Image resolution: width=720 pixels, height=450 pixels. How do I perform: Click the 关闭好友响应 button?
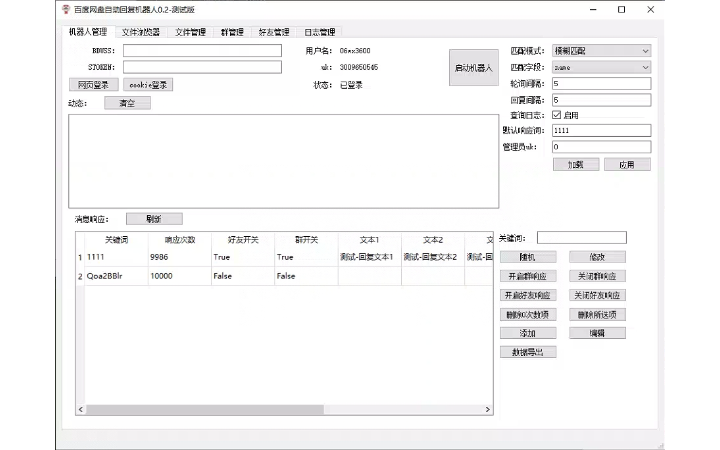(597, 295)
